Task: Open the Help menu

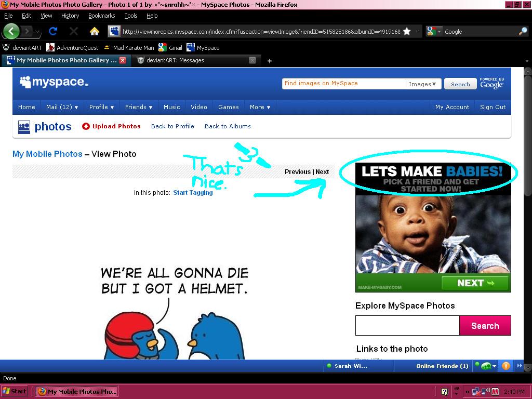Action: coord(152,16)
